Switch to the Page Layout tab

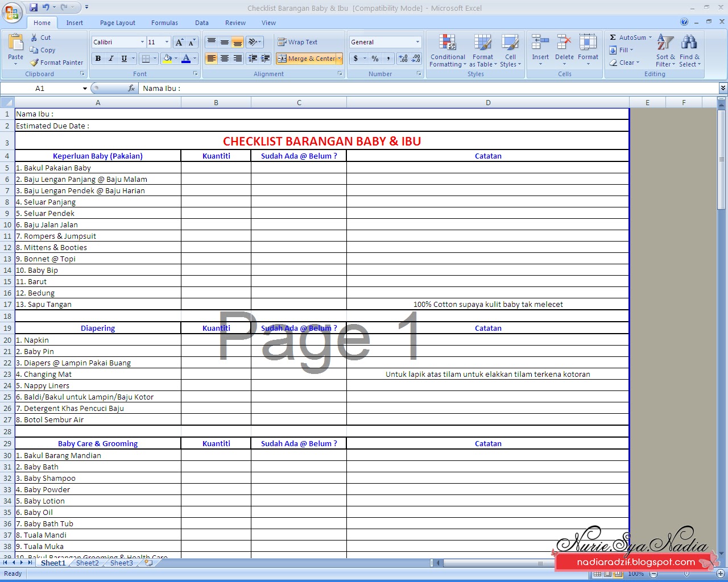click(x=118, y=23)
